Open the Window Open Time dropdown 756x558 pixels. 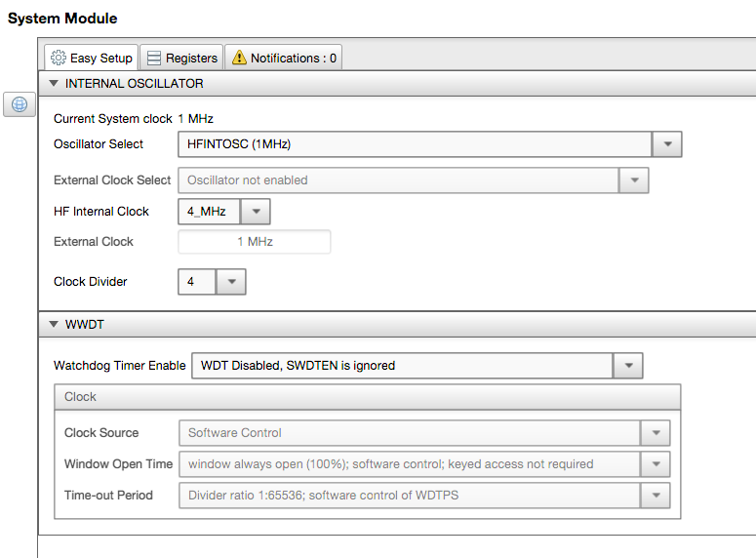[x=656, y=464]
